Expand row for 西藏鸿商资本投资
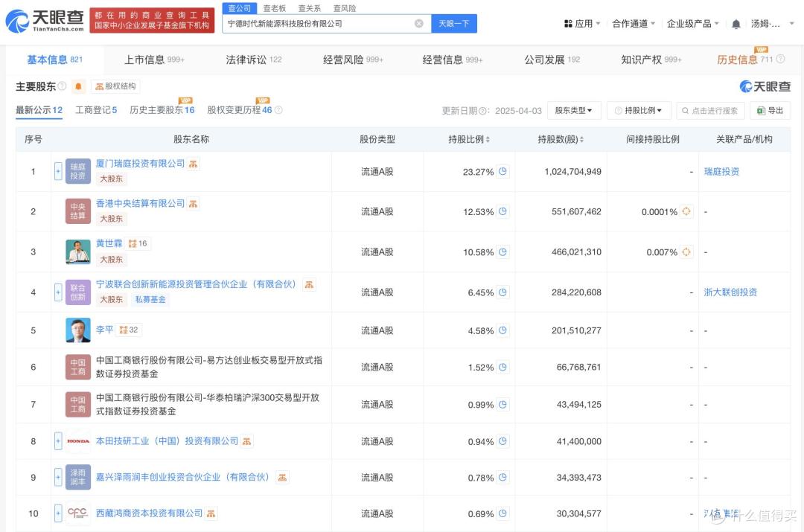The width and height of the screenshot is (804, 532). tap(59, 513)
